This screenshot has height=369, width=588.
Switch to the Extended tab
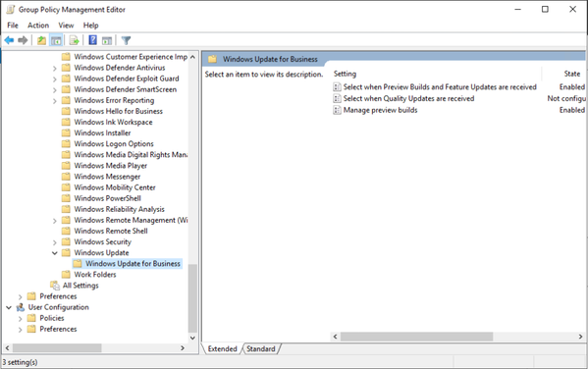pos(223,348)
